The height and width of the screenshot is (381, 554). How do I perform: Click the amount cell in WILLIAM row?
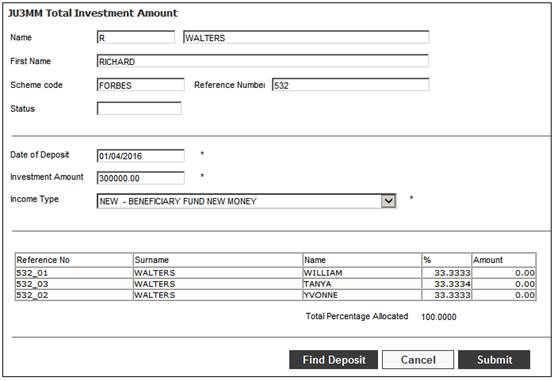(x=504, y=273)
